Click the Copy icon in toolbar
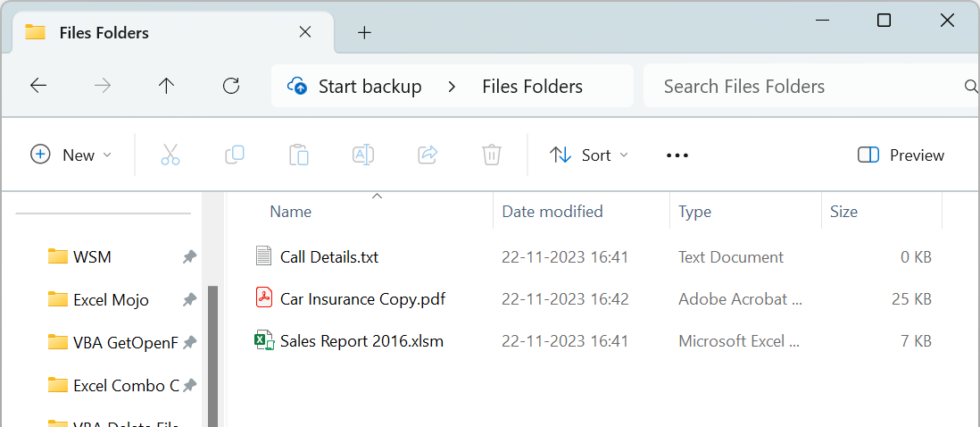Viewport: 980px width, 427px height. (x=235, y=155)
